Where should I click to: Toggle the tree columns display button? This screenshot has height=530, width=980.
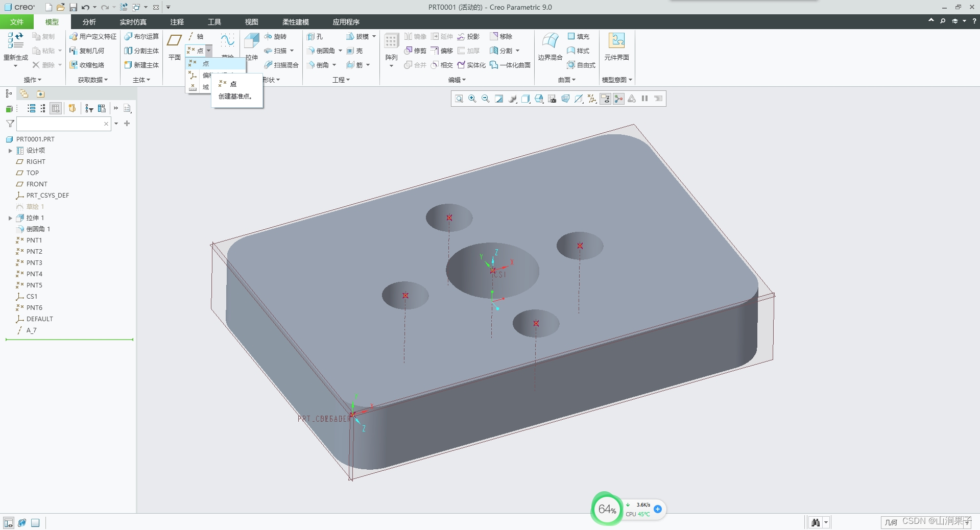[56, 108]
